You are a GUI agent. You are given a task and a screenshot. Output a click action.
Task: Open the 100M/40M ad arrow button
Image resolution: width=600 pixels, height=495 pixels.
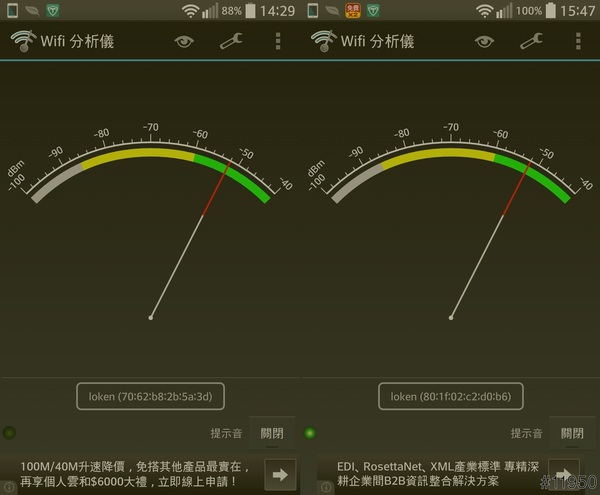pyautogui.click(x=280, y=475)
